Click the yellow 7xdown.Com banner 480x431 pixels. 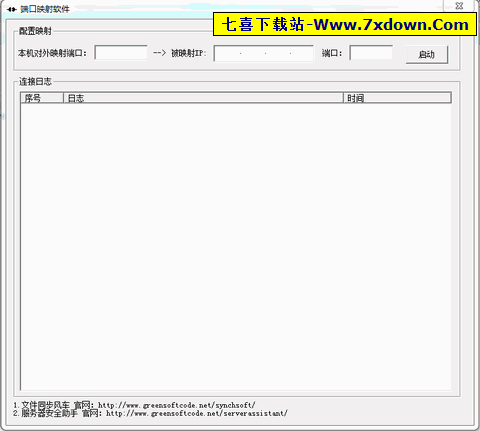(x=345, y=24)
